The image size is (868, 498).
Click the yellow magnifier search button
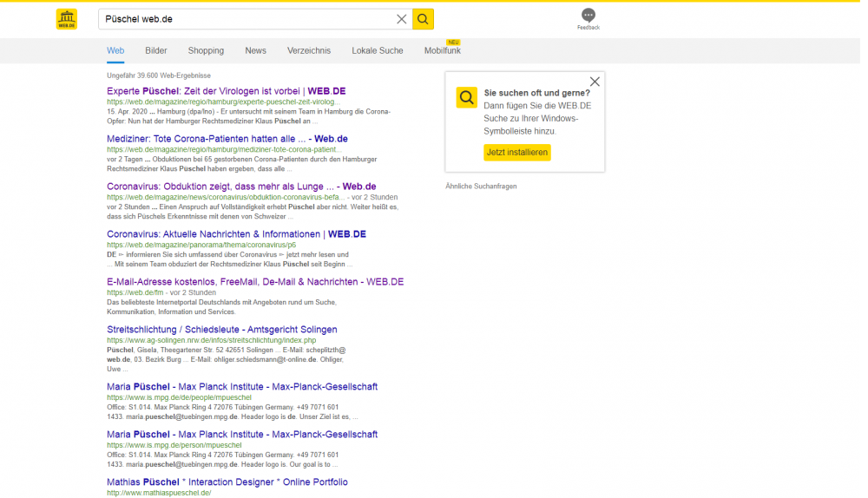(x=423, y=19)
